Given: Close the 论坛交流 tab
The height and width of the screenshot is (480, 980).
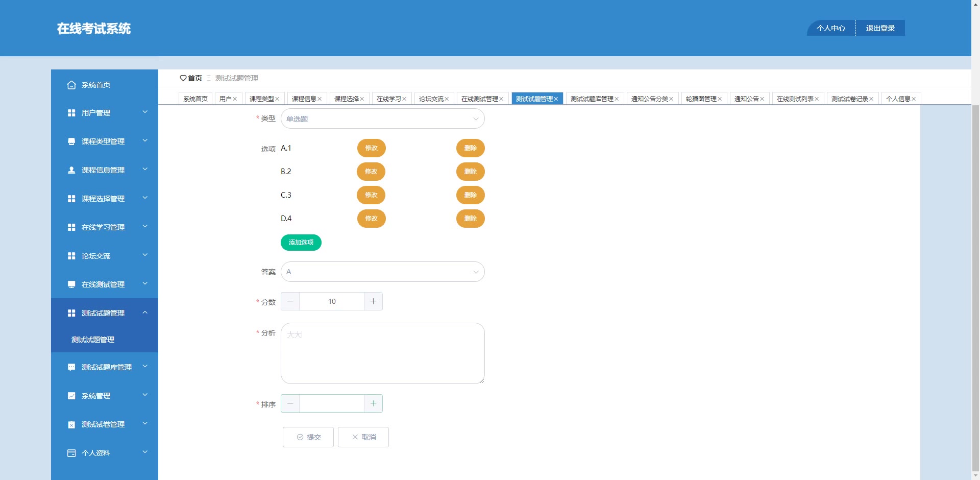Looking at the screenshot, I should (447, 99).
